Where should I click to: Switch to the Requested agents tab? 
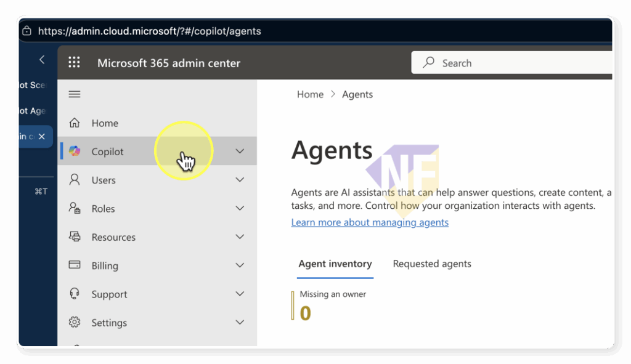[x=432, y=264]
